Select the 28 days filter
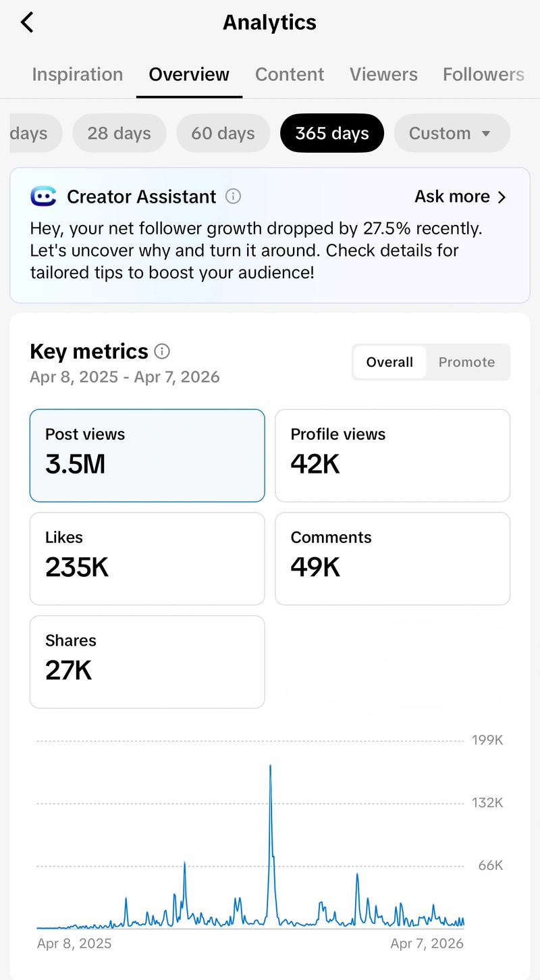The height and width of the screenshot is (980, 540). click(119, 133)
